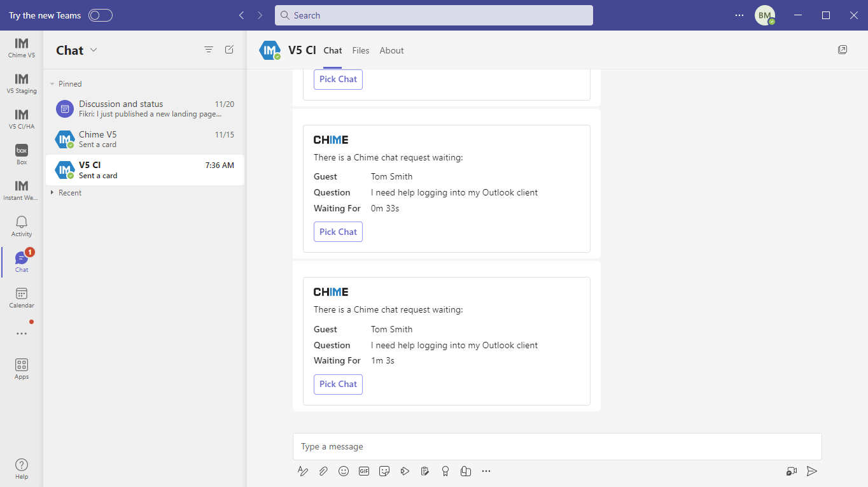Click the 0m 33s waiting time value
868x487 pixels.
click(x=385, y=208)
